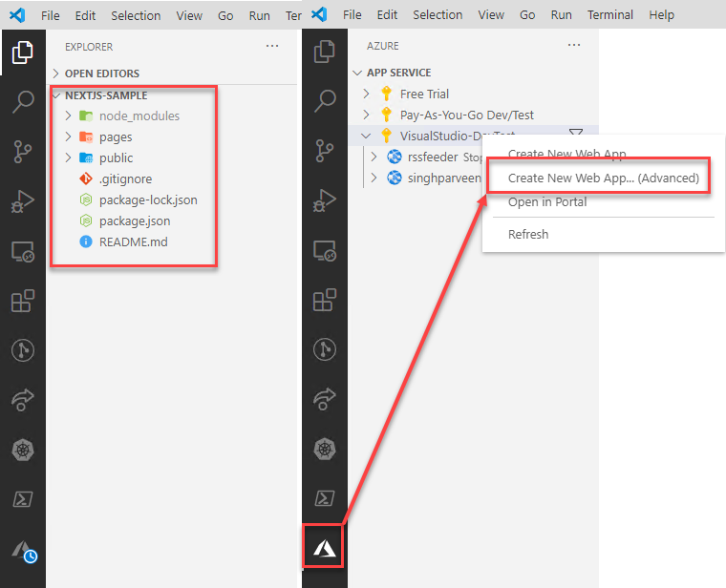Open Run menu in left window
The height and width of the screenshot is (588, 726).
coord(259,15)
